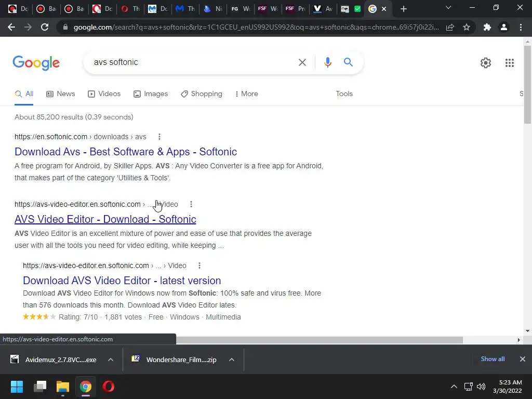Open Task View from the taskbar
532x399 pixels.
[39, 387]
